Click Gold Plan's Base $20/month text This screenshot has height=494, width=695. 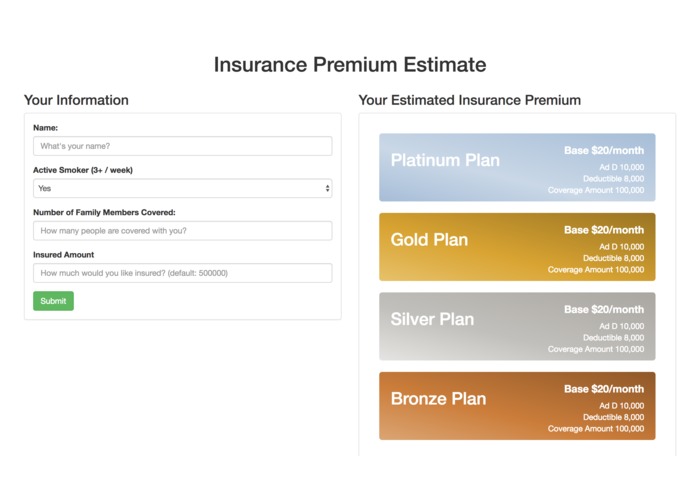coord(604,230)
